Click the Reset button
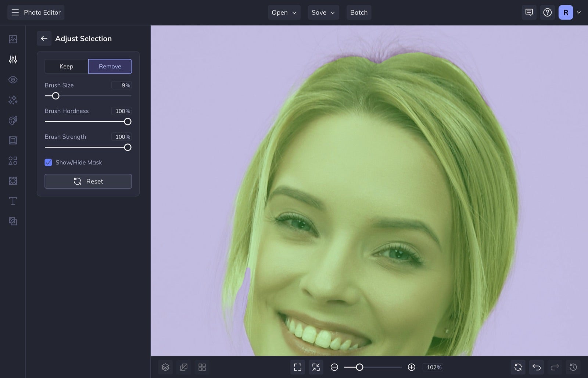The height and width of the screenshot is (378, 588). (x=88, y=181)
